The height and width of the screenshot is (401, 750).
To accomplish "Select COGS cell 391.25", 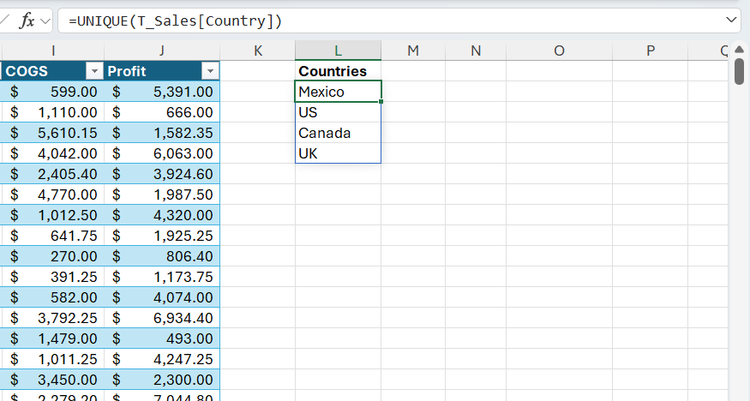I will point(53,277).
